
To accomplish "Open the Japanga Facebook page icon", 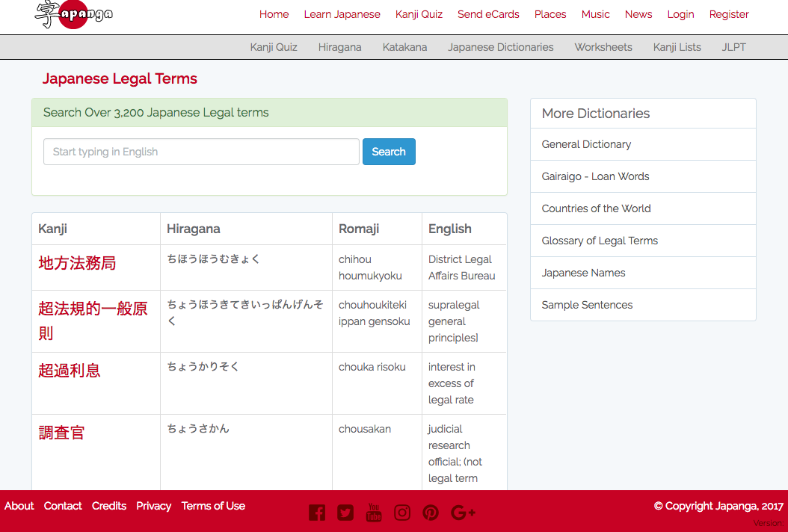I will tap(316, 513).
